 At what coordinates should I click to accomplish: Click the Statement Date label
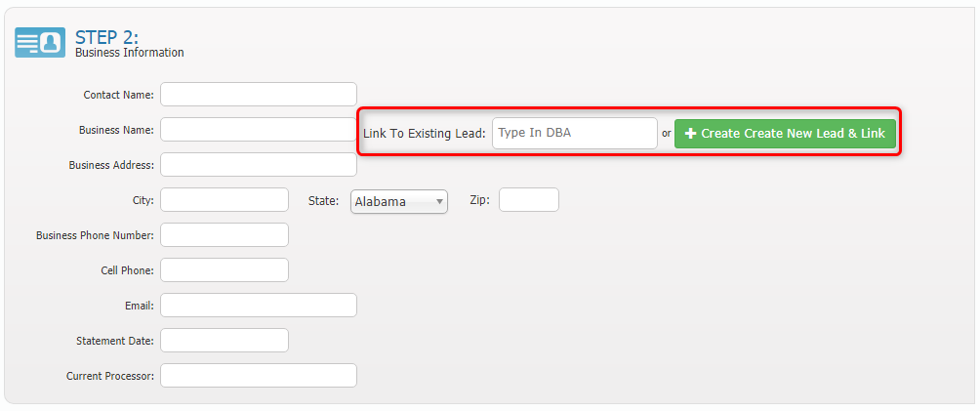click(115, 341)
